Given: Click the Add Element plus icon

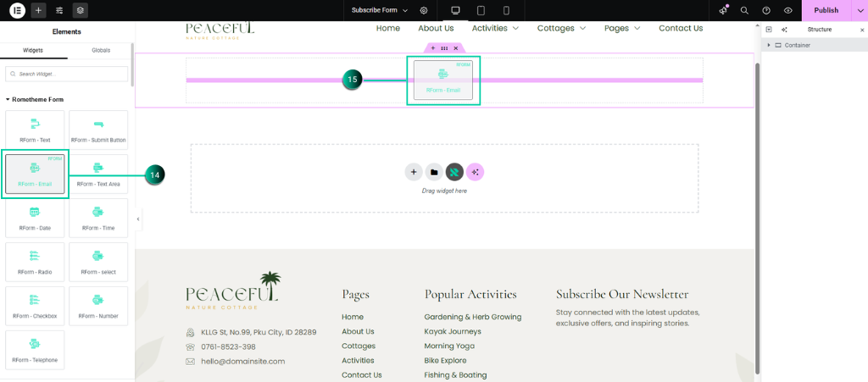Looking at the screenshot, I should (x=38, y=10).
